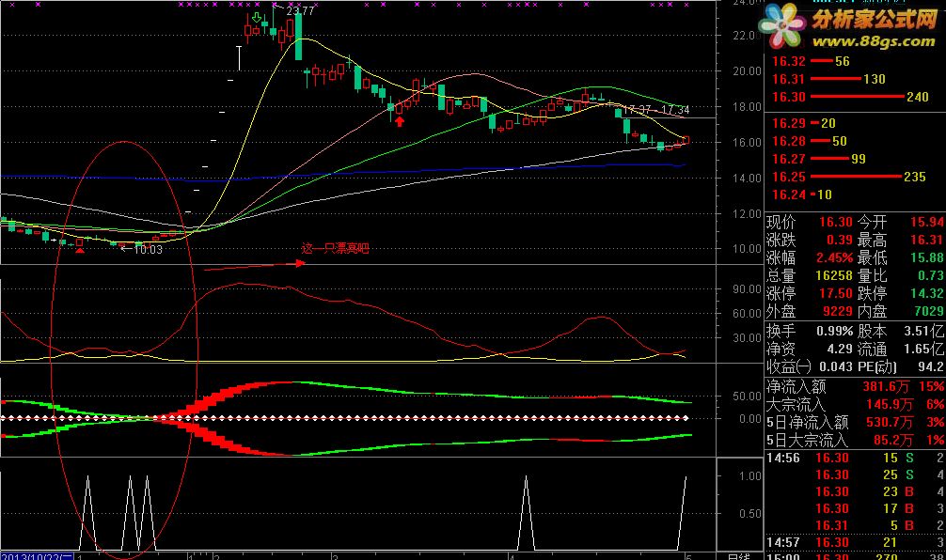
Task: Click the 涨跌 change value 0.39
Action: (x=839, y=240)
